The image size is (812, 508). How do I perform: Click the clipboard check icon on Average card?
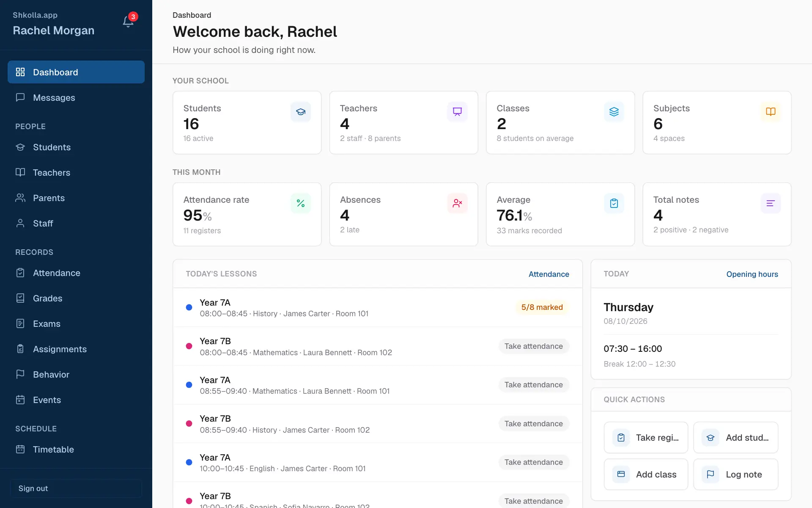(x=614, y=203)
